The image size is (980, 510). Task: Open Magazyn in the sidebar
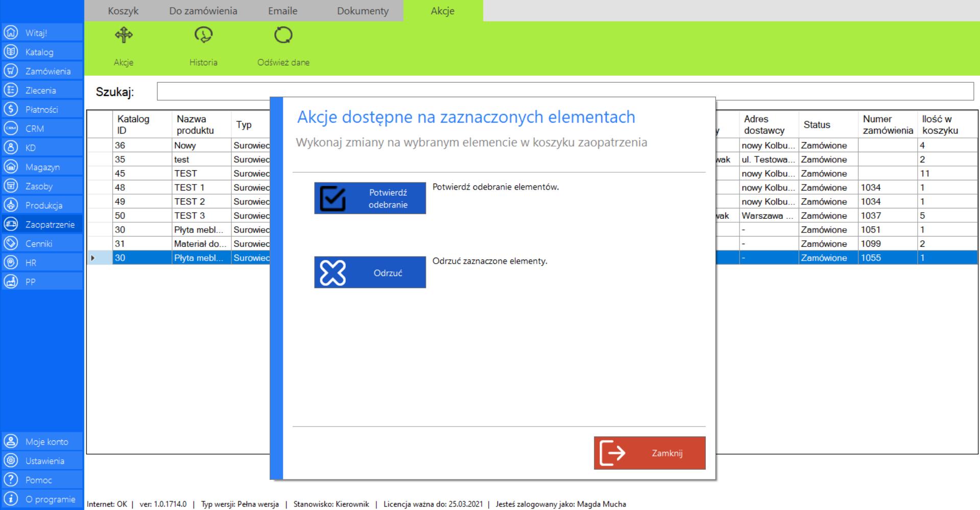click(42, 167)
